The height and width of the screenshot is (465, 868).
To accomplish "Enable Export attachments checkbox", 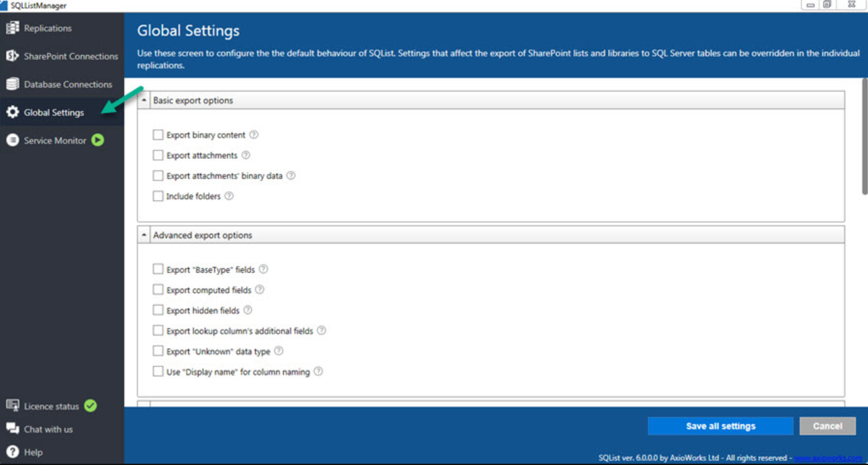I will (x=158, y=155).
